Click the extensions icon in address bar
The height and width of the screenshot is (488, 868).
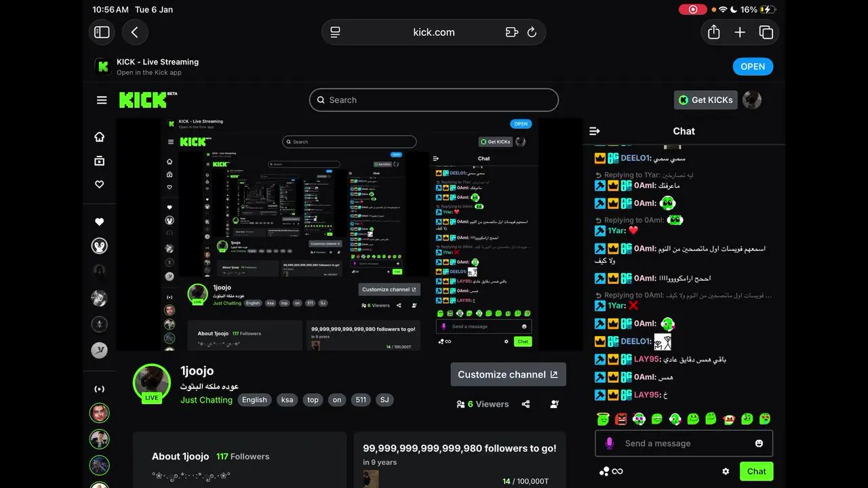click(x=512, y=32)
